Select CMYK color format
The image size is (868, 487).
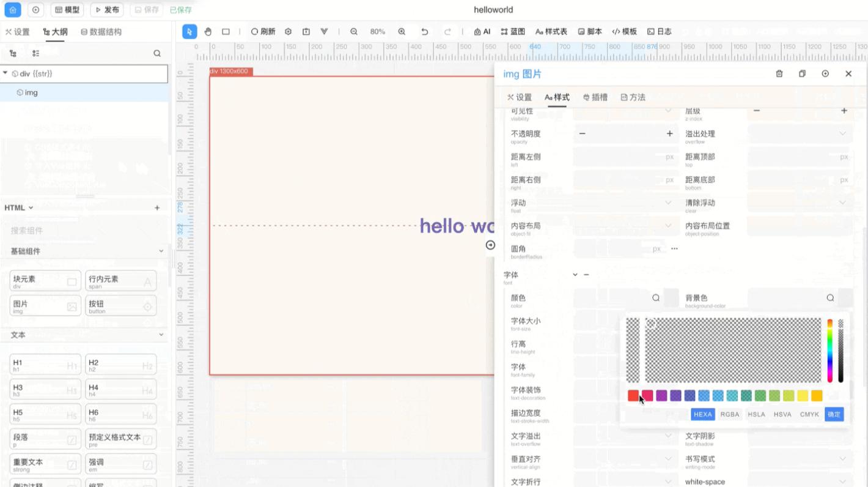click(809, 414)
